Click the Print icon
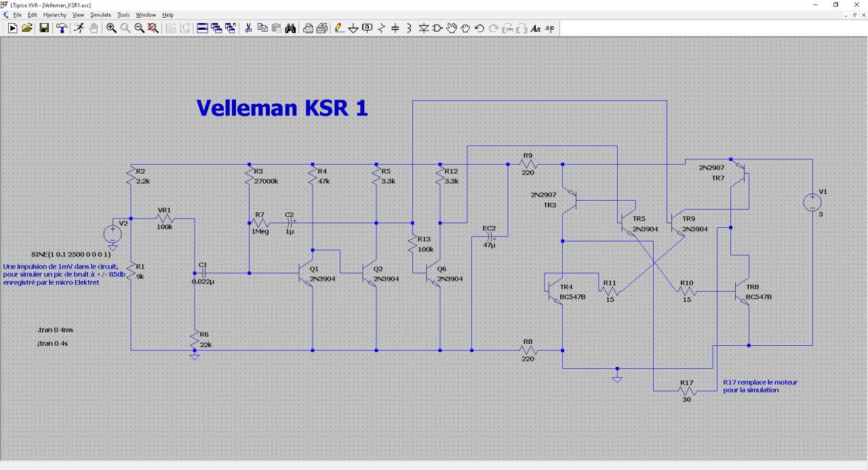868x470 pixels. [309, 28]
